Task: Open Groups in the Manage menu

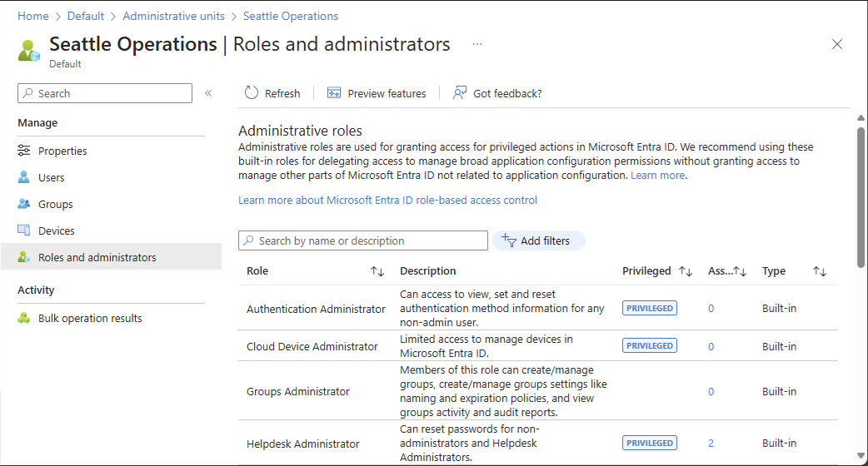Action: pyautogui.click(x=55, y=204)
